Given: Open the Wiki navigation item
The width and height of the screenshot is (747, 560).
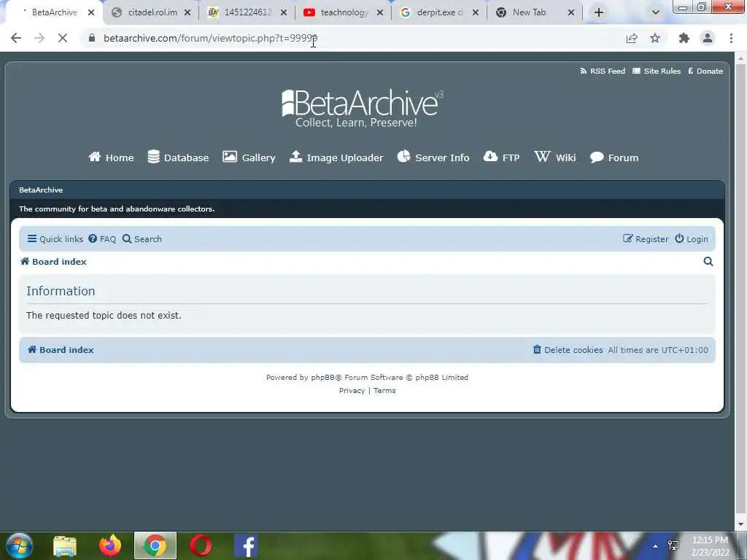Looking at the screenshot, I should [x=555, y=157].
